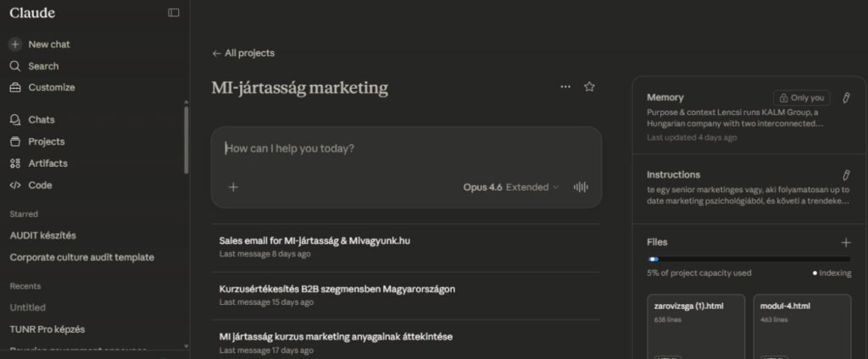Open Search from the sidebar
Screen dimensions: 868x359
click(42, 66)
